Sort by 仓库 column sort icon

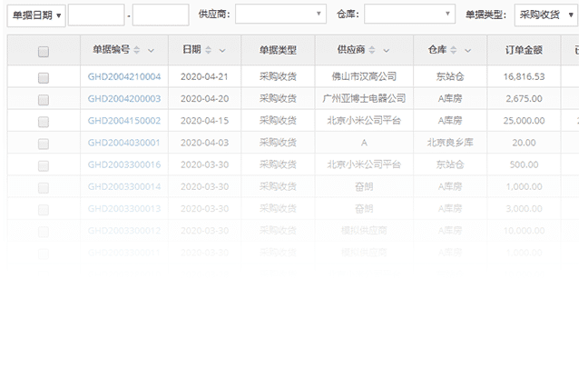click(454, 50)
